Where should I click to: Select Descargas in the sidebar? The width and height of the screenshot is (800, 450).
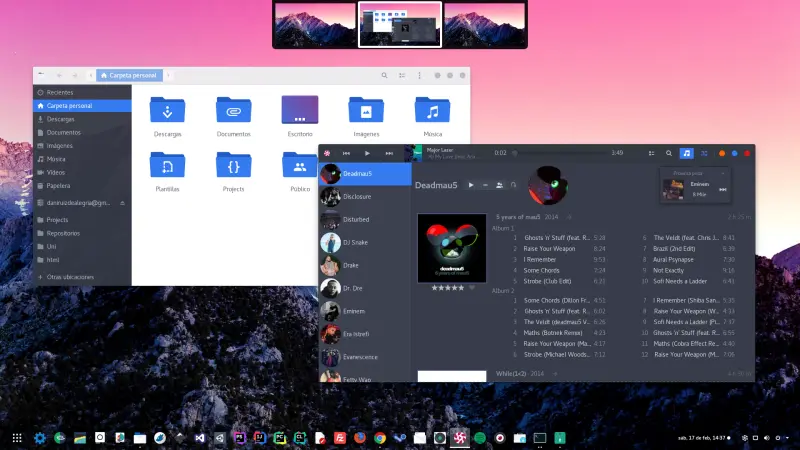tap(82, 119)
